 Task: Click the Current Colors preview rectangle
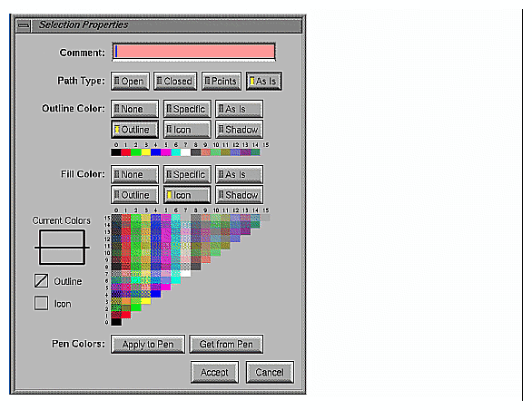click(x=62, y=248)
